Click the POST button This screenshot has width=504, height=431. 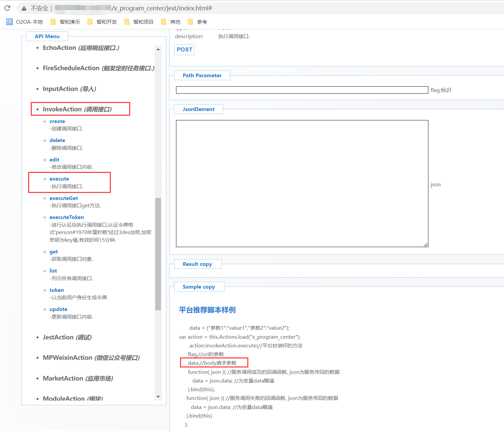tap(184, 49)
